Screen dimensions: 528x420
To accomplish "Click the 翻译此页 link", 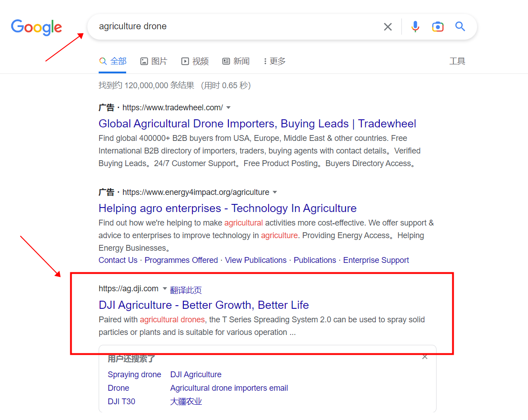I will [186, 290].
